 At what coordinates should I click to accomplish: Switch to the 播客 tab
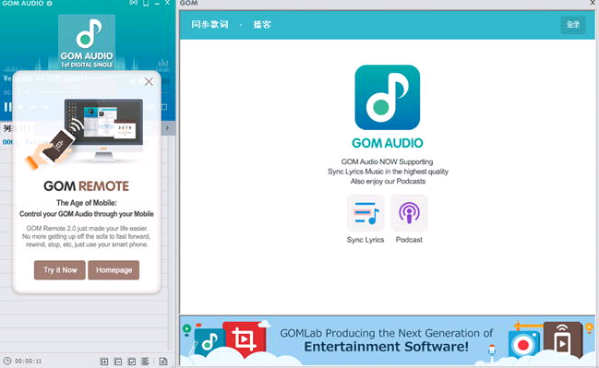262,24
